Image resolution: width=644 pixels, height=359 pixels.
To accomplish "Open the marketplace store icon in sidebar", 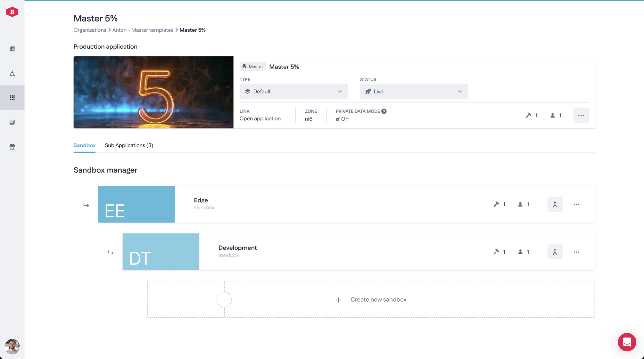I will coord(12,147).
